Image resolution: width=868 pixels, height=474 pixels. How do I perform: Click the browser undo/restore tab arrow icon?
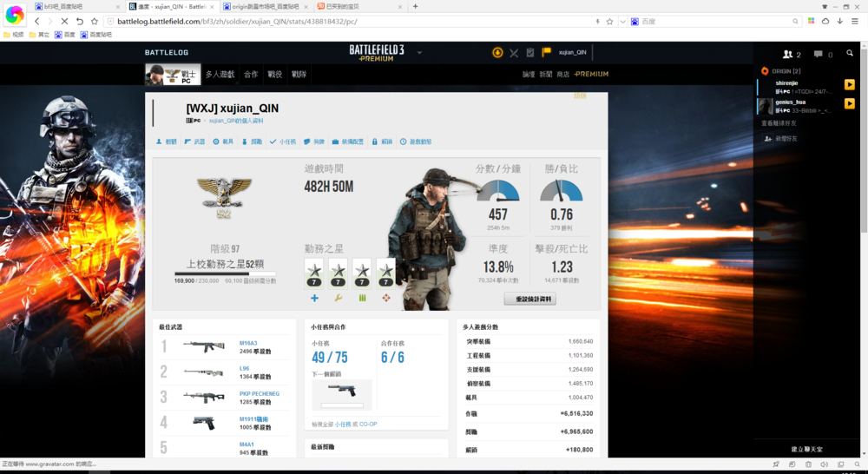coord(79,21)
